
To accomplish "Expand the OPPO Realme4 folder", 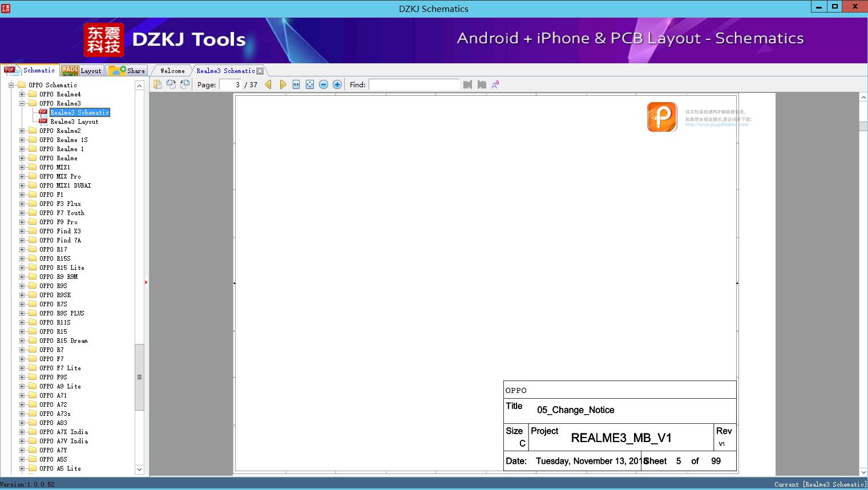I will click(22, 94).
